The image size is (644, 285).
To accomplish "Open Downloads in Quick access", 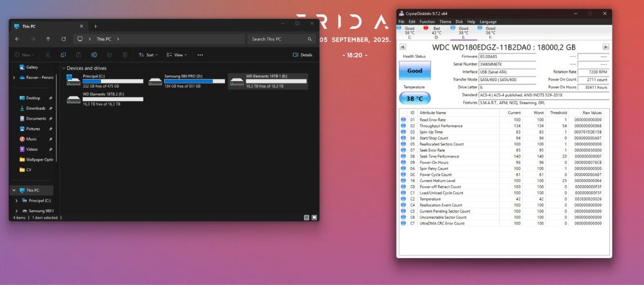I will click(x=32, y=108).
